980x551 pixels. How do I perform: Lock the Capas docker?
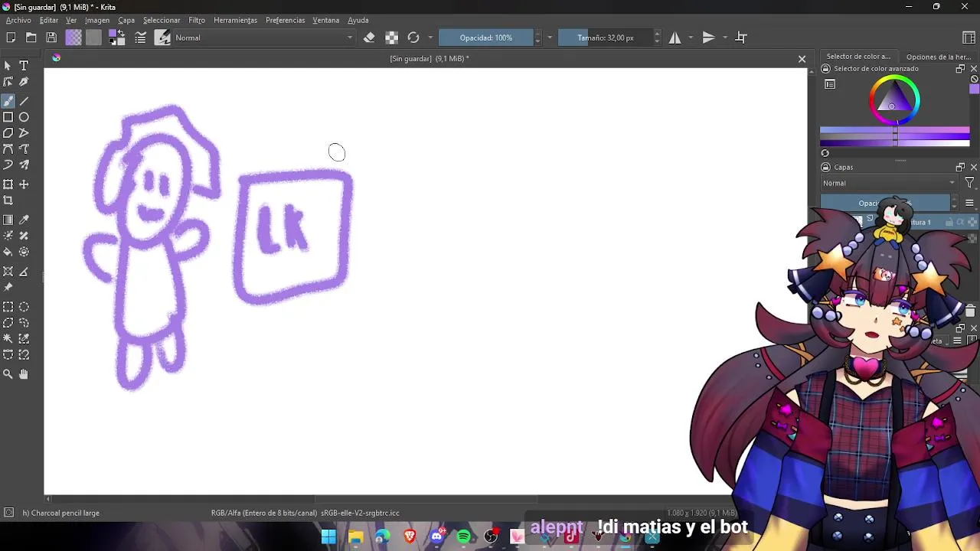[x=825, y=167]
